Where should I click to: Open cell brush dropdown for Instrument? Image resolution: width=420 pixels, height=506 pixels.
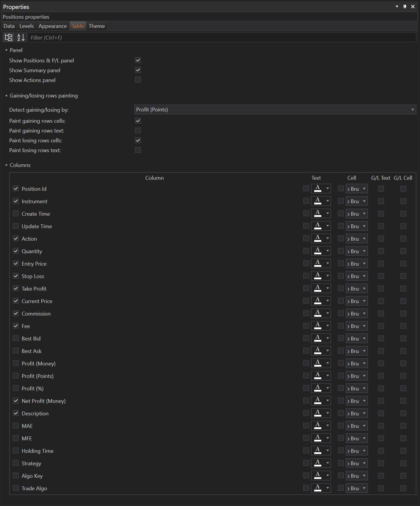click(364, 201)
